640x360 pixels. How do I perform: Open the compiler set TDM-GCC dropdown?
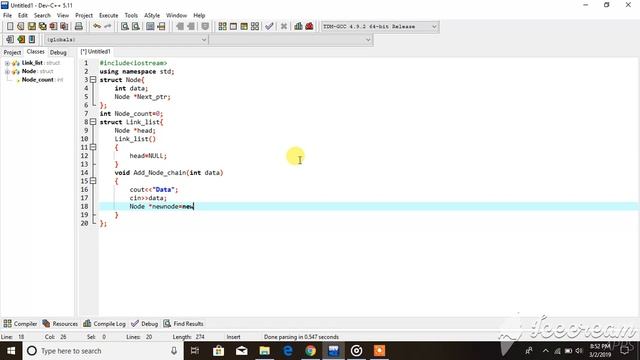click(380, 27)
